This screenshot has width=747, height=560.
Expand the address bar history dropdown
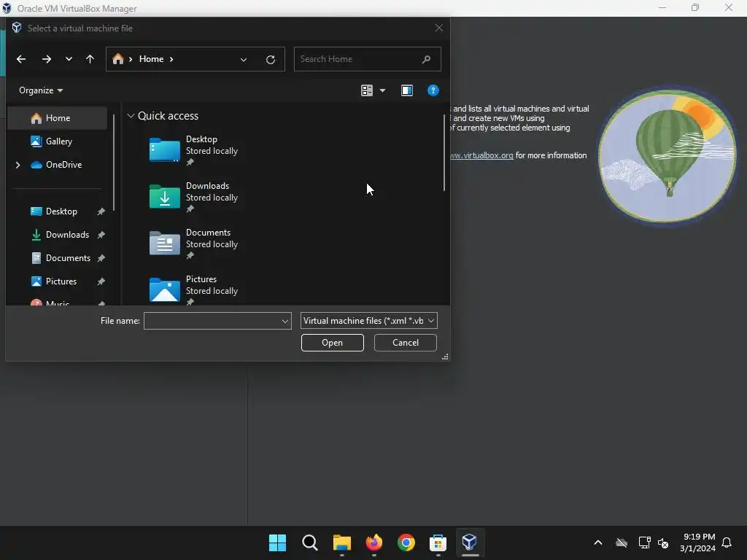point(244,60)
